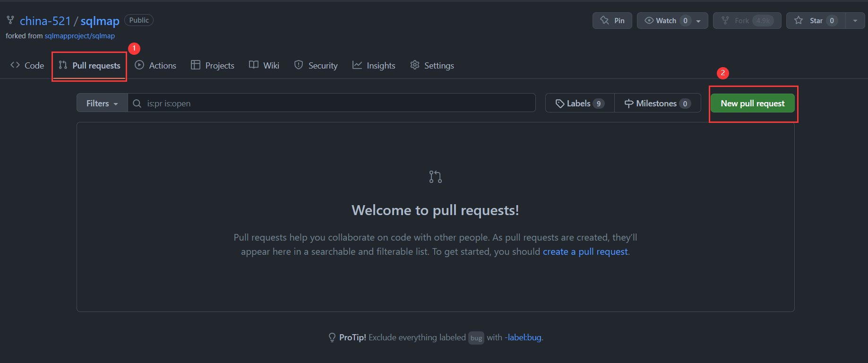This screenshot has height=363, width=868.
Task: Click the bug label in the ProTip
Action: pyautogui.click(x=476, y=337)
